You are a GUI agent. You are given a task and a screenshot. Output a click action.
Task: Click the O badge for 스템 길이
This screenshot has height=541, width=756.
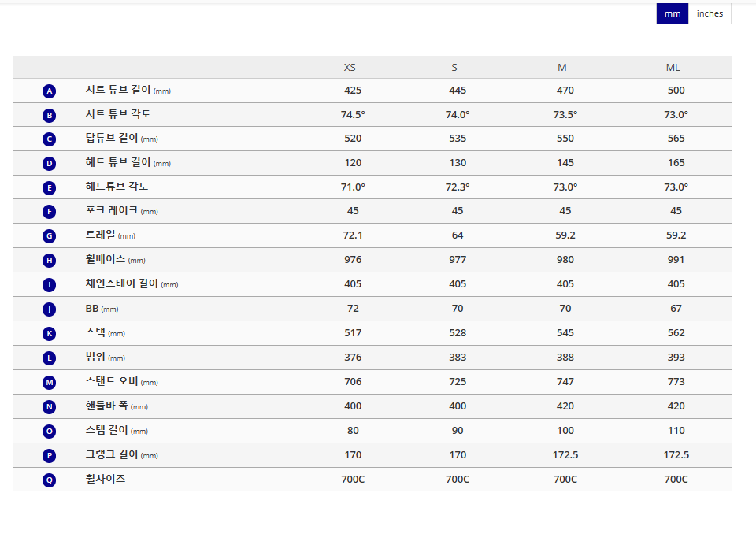49,431
